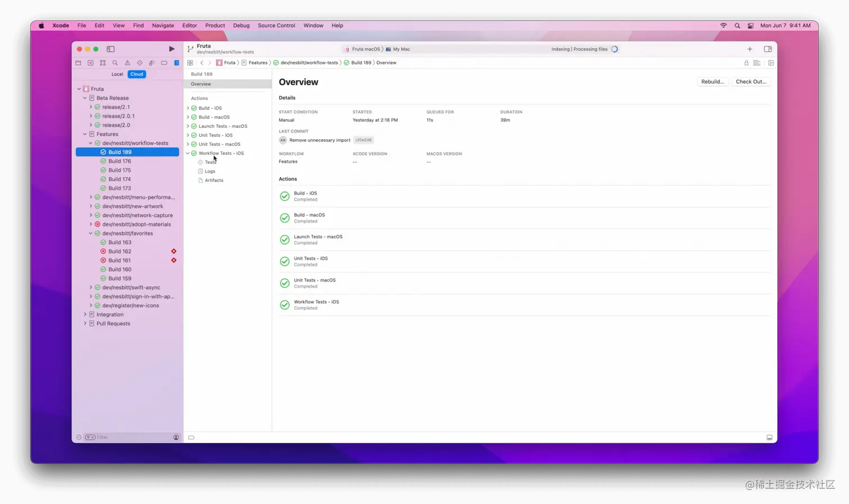Open the Product menu
This screenshot has width=849, height=504.
coord(215,25)
